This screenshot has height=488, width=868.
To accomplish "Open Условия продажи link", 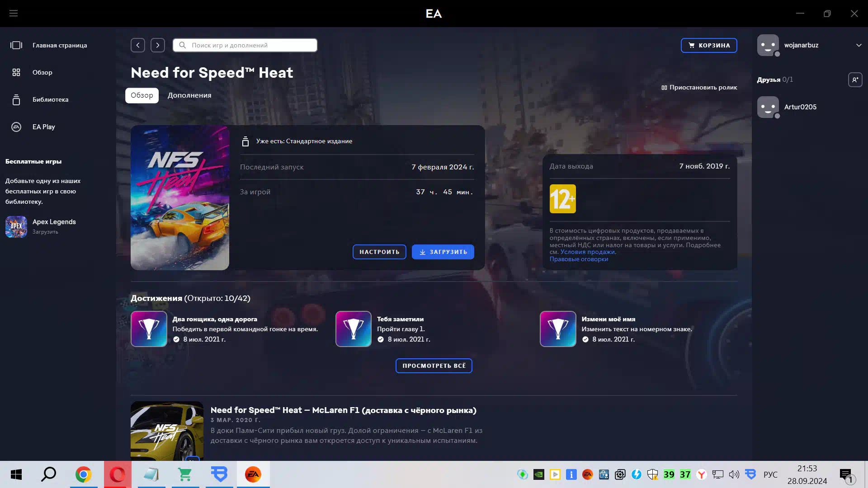I will (588, 252).
